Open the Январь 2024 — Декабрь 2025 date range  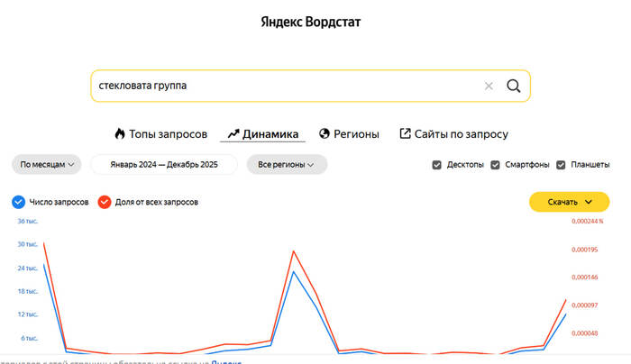click(x=164, y=165)
